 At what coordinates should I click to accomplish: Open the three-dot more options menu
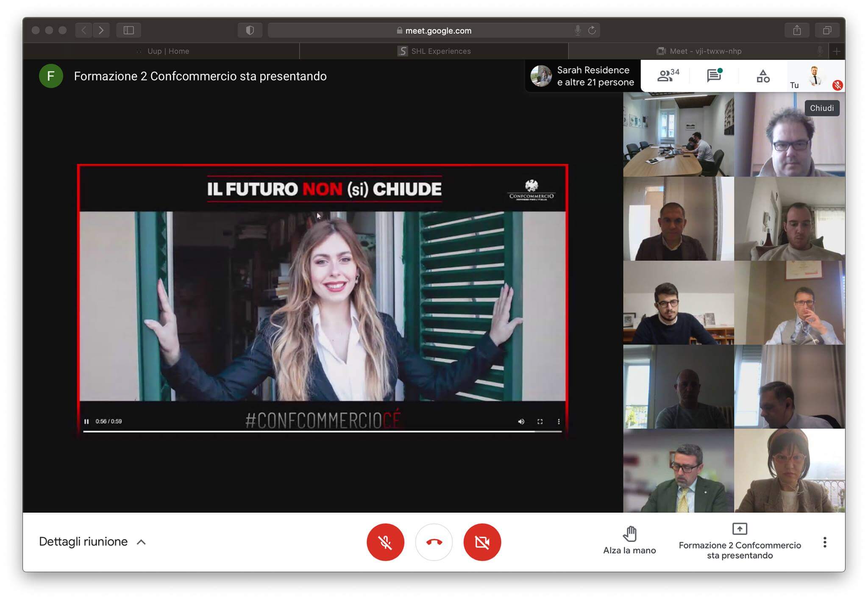click(824, 542)
